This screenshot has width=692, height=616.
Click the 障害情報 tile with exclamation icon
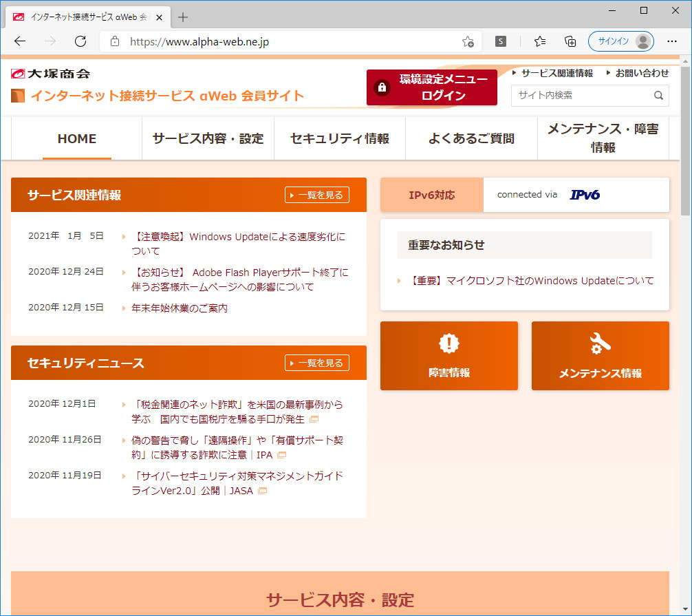click(x=448, y=356)
